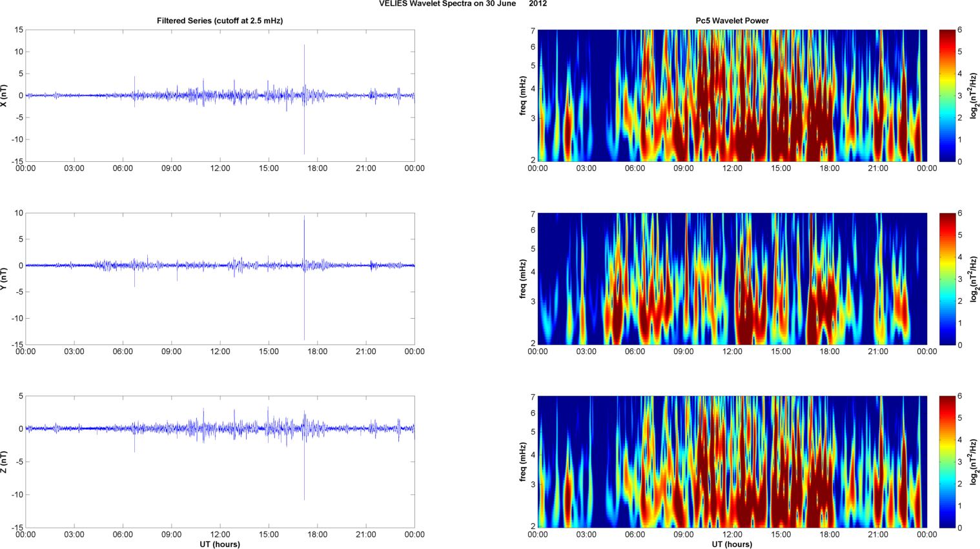The width and height of the screenshot is (980, 549).
Task: Click the colorbar beside the X spectrogram
Action: (x=946, y=95)
